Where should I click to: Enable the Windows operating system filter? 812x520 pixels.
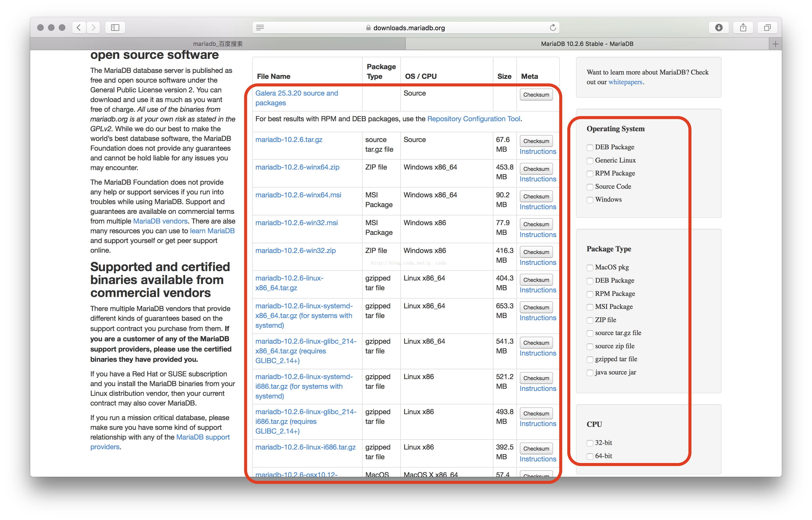click(x=590, y=200)
